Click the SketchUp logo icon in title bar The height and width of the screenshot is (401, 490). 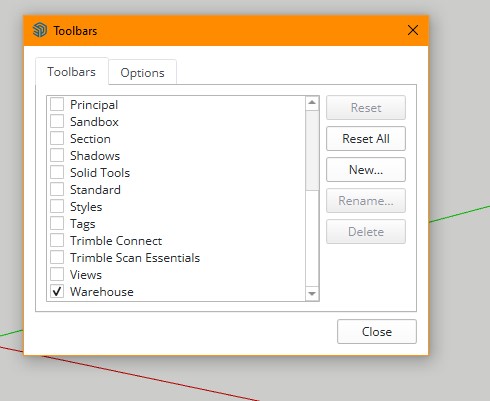tap(40, 30)
